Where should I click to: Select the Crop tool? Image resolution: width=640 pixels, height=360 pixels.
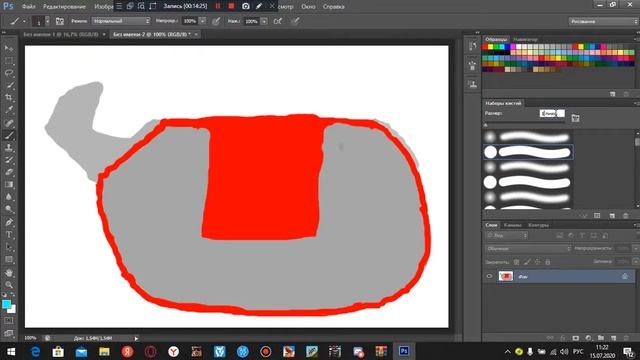(9, 98)
